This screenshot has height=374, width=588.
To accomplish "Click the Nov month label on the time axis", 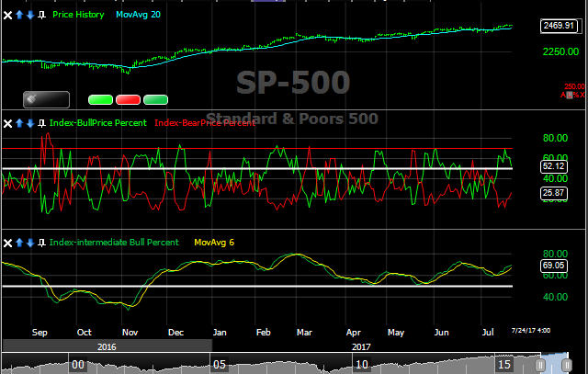I will coord(130,333).
